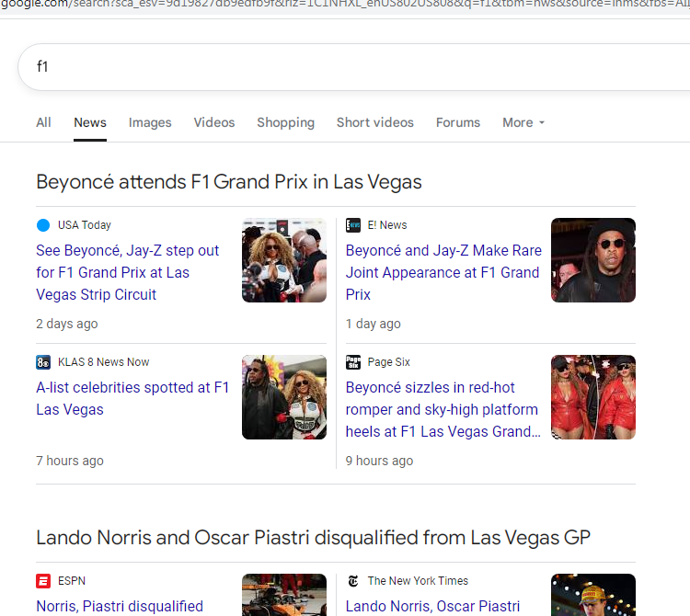The width and height of the screenshot is (690, 616).
Task: Switch to the All results tab
Action: 43,122
